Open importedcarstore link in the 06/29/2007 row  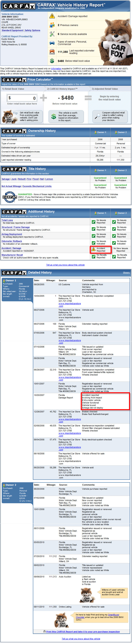(x=70, y=379)
